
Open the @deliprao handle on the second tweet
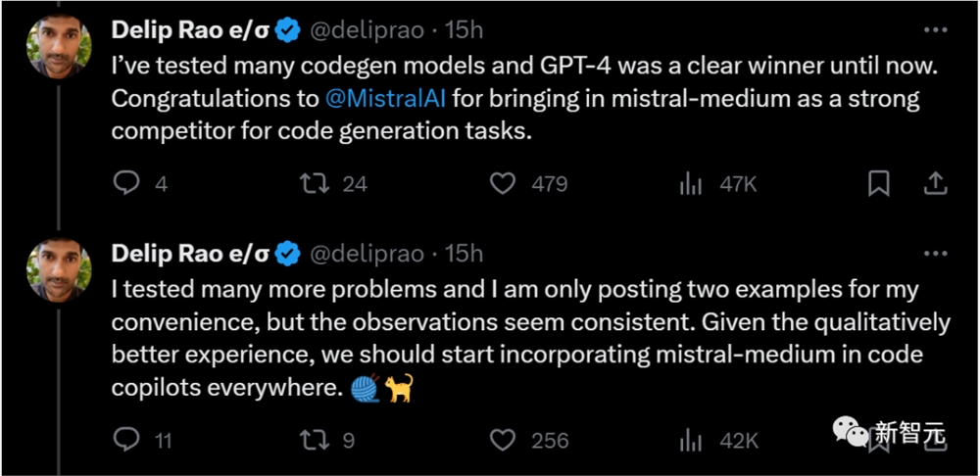point(368,254)
